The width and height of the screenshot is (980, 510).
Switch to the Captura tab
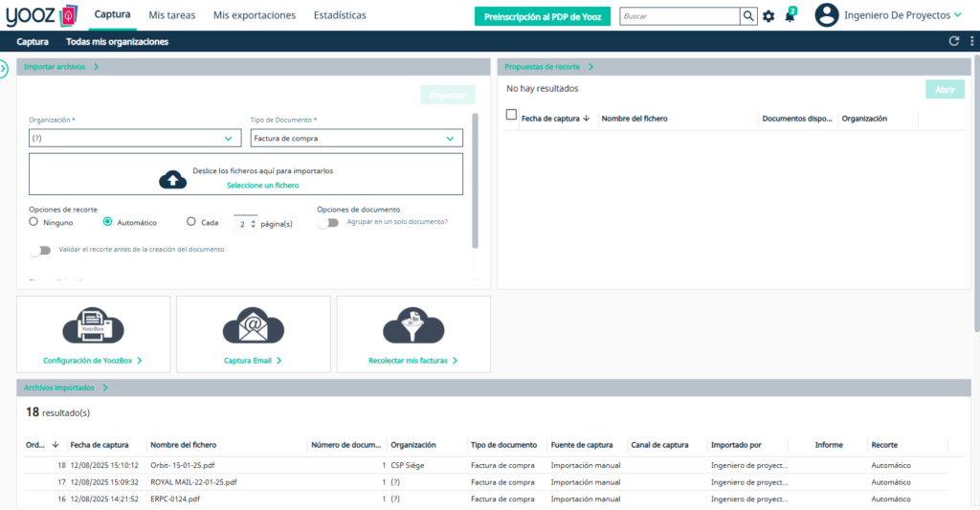pyautogui.click(x=113, y=14)
